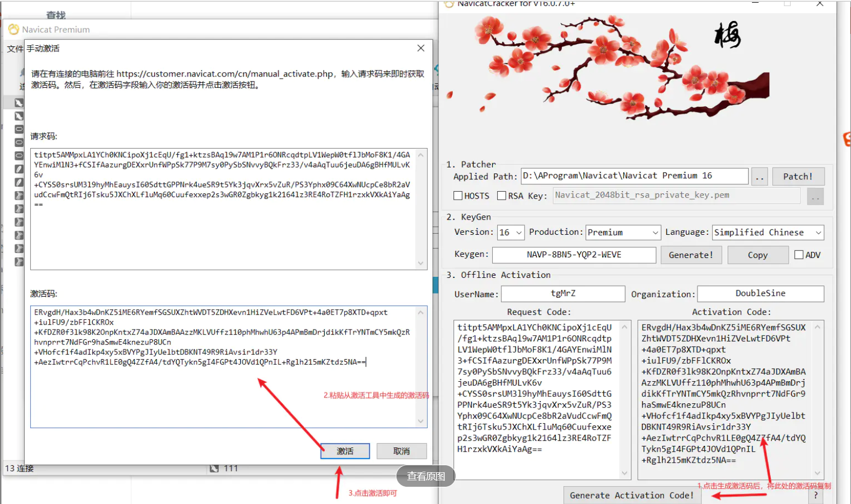851x504 pixels.
Task: Click the 13 连接 status bar text
Action: click(x=19, y=468)
